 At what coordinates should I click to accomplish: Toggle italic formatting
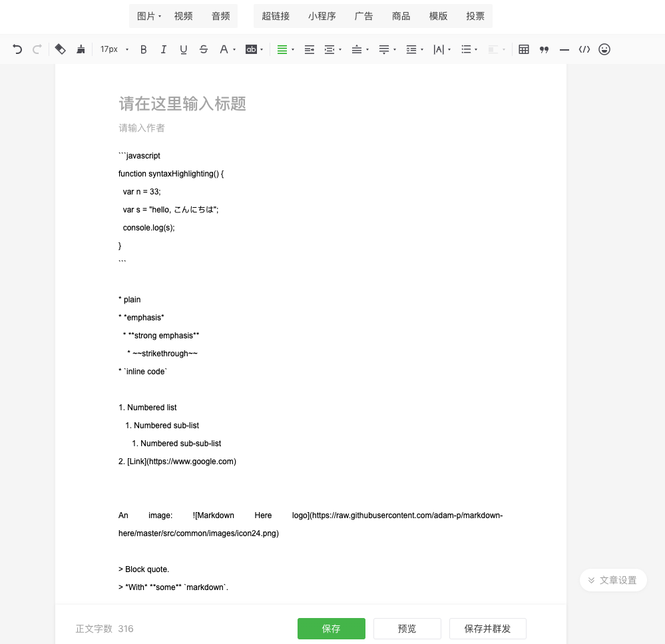163,49
